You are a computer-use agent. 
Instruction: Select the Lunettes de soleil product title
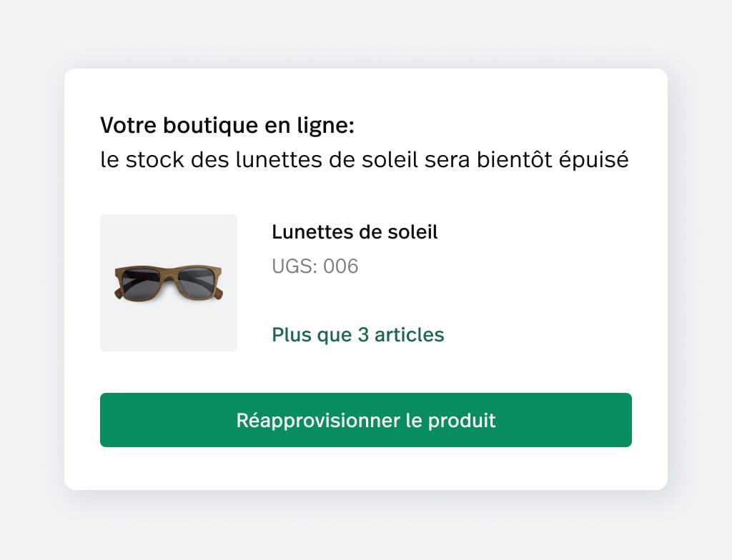click(355, 232)
